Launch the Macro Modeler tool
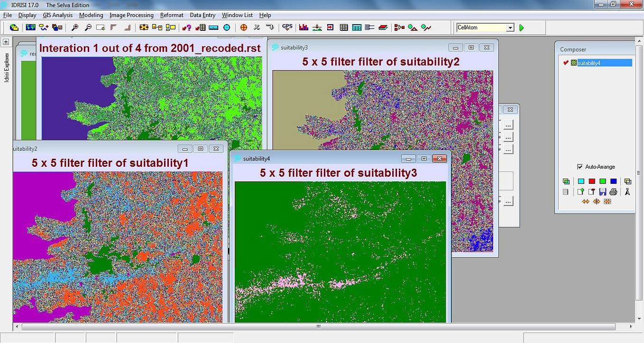644x343 pixels. (x=399, y=27)
